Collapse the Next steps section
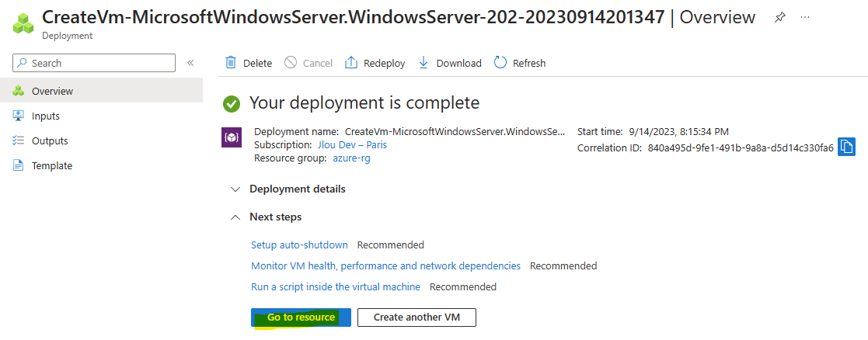 (266, 217)
